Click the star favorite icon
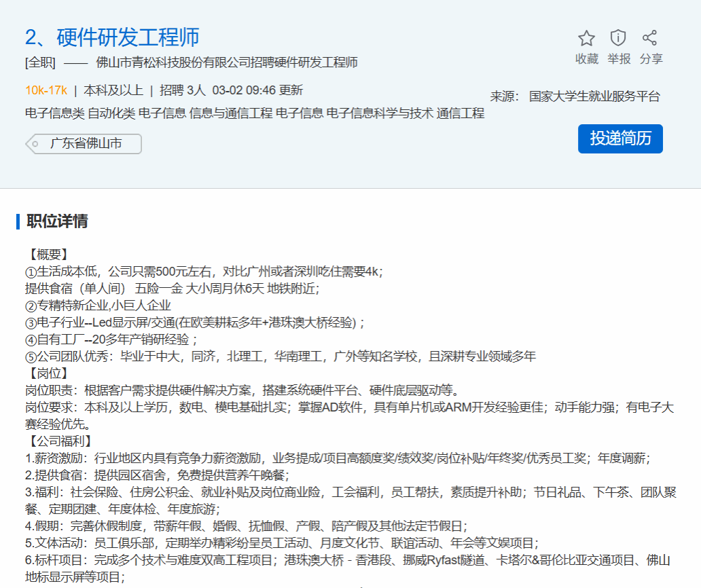The height and width of the screenshot is (588, 701). click(586, 38)
